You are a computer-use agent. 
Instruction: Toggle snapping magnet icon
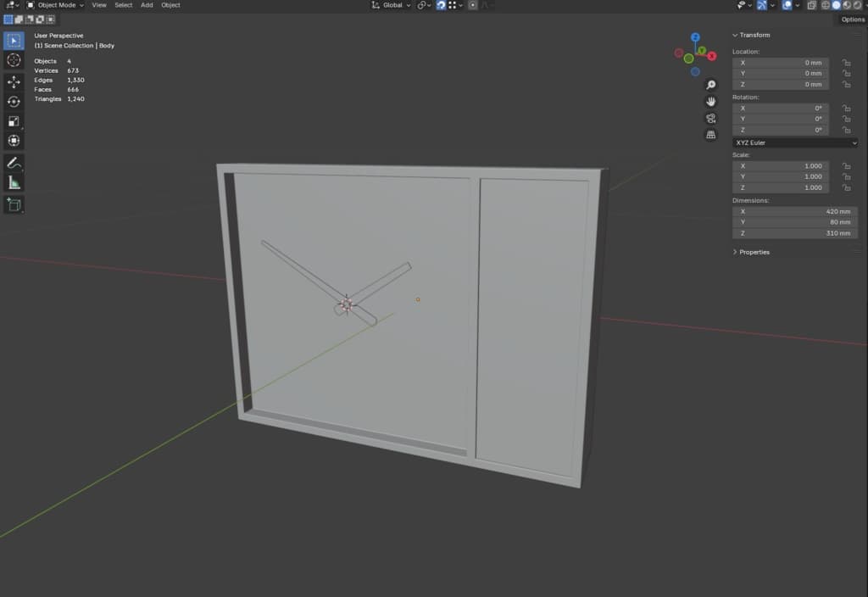pyautogui.click(x=441, y=5)
